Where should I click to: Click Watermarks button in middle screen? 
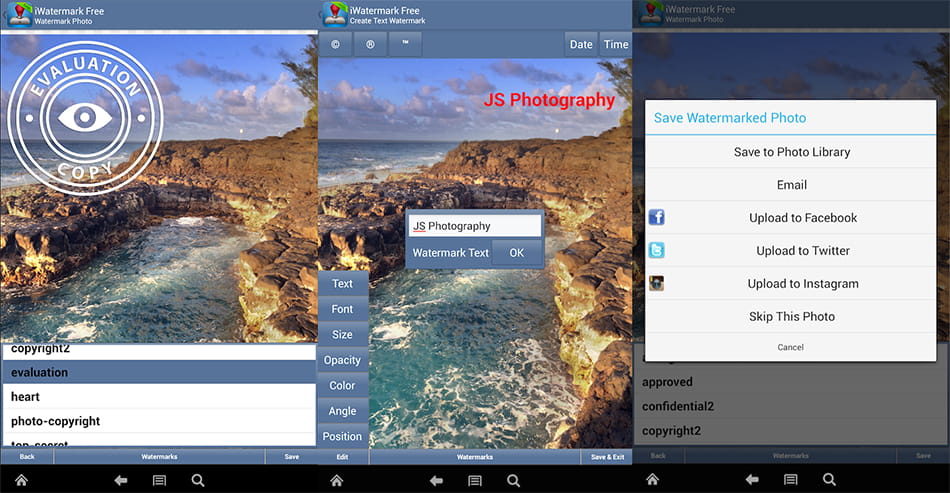[475, 457]
